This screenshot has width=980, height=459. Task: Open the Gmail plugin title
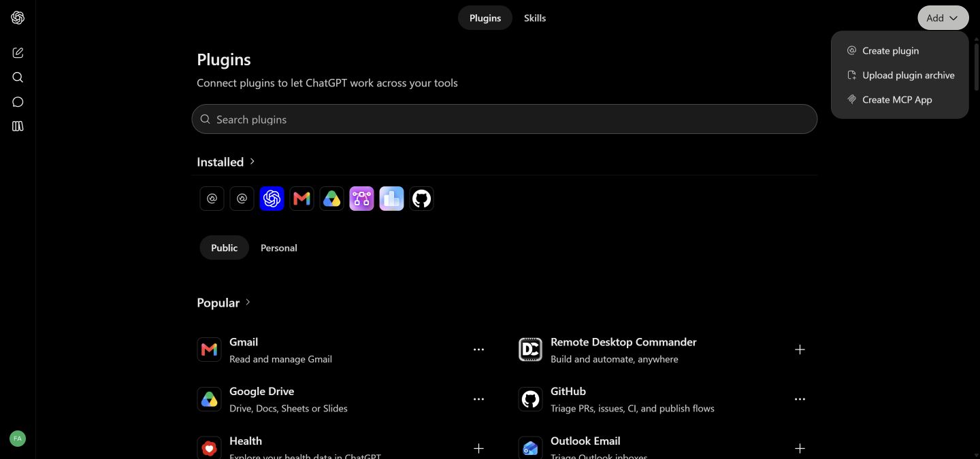tap(244, 342)
